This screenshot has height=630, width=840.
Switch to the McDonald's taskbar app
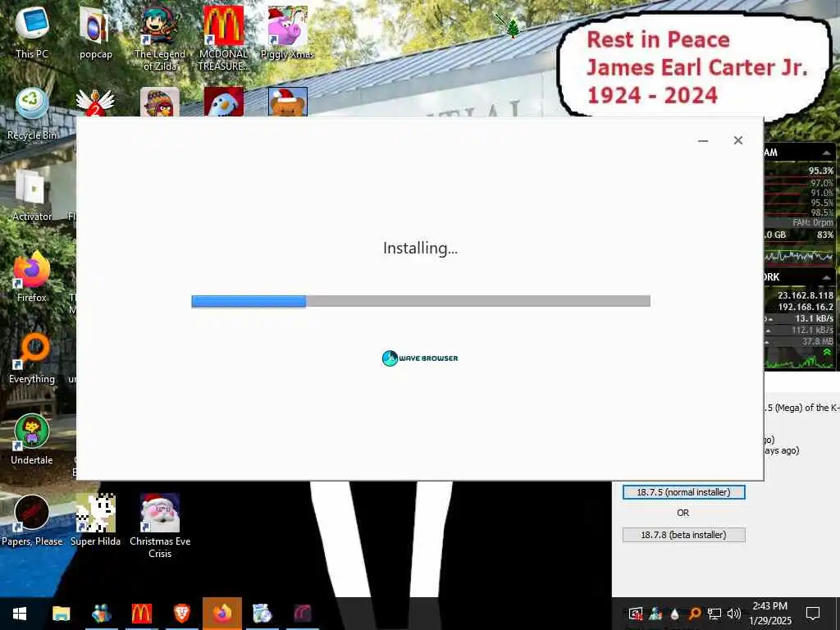coord(141,614)
